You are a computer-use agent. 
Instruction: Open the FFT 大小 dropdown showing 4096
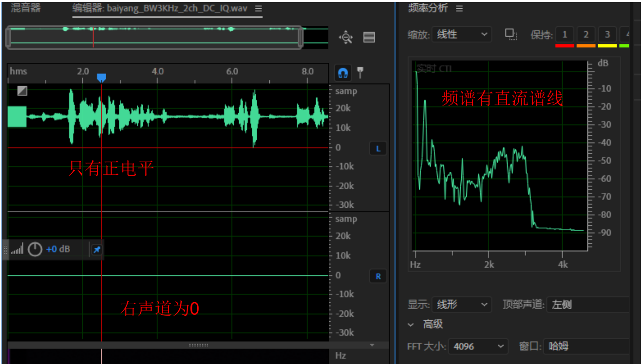pyautogui.click(x=478, y=346)
